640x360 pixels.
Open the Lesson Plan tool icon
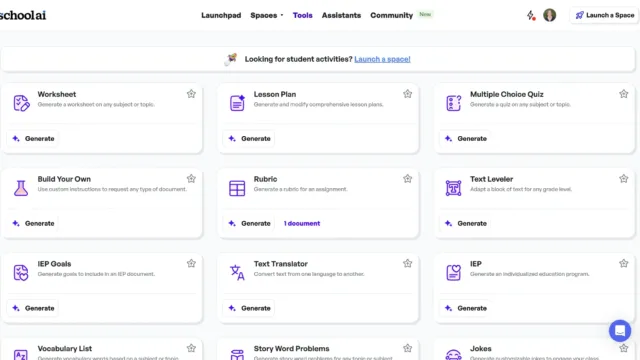pos(237,103)
